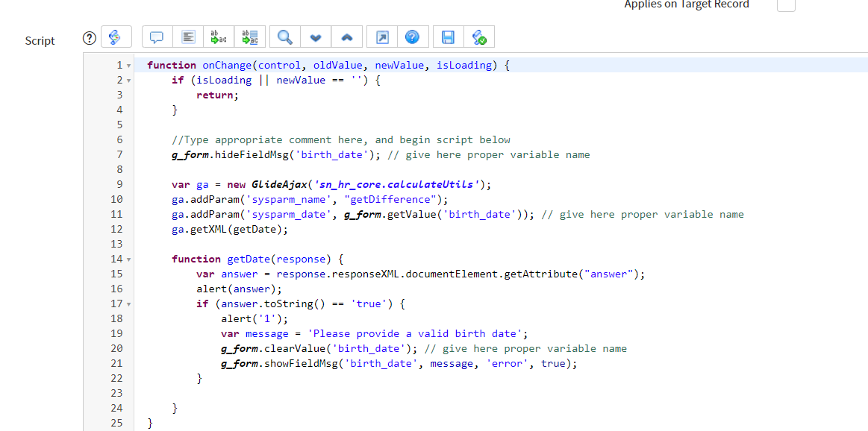Open the script debugger icon
This screenshot has height=431, width=868.
(x=479, y=37)
